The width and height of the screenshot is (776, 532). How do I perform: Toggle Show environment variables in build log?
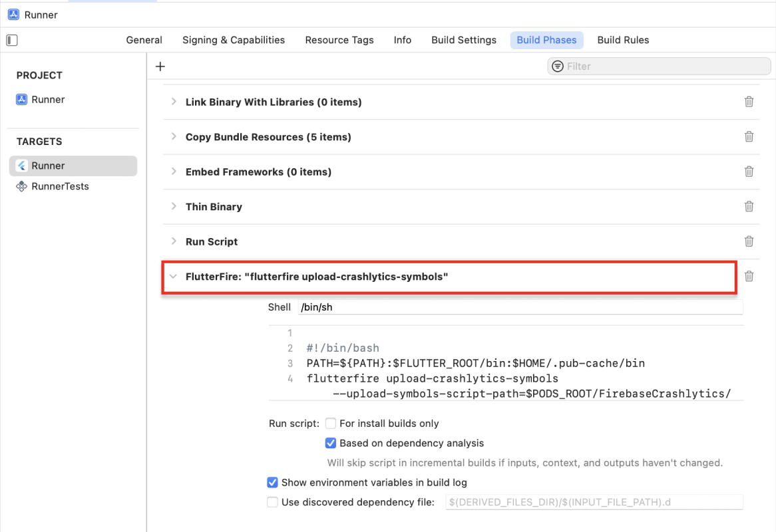pos(272,482)
